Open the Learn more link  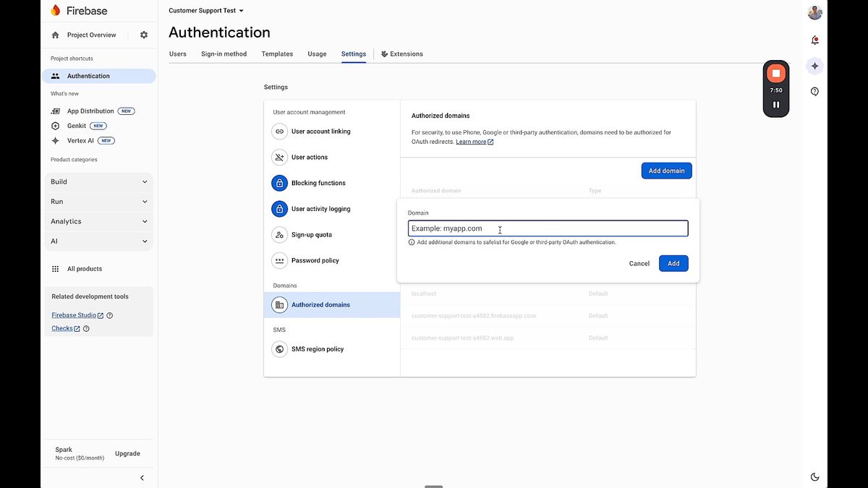tap(475, 142)
